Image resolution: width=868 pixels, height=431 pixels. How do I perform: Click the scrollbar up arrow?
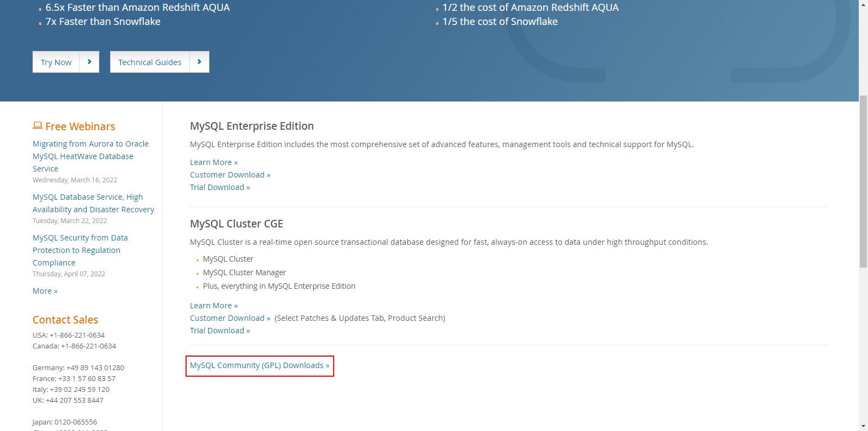click(863, 4)
